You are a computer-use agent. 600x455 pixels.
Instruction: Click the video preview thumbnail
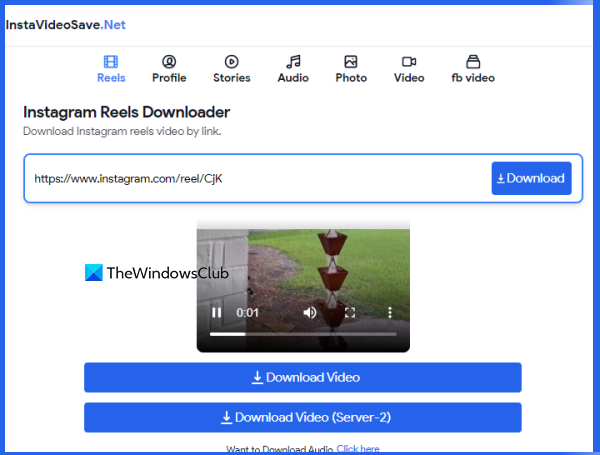click(303, 265)
